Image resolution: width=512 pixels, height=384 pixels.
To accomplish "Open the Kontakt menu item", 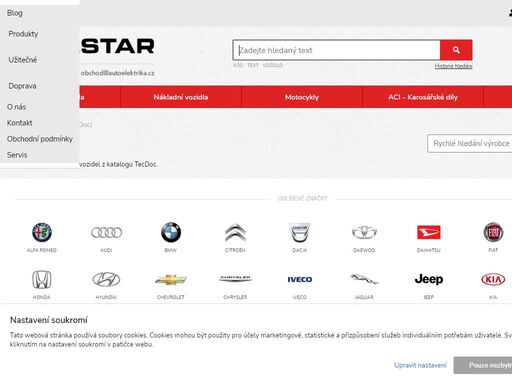I will [20, 123].
